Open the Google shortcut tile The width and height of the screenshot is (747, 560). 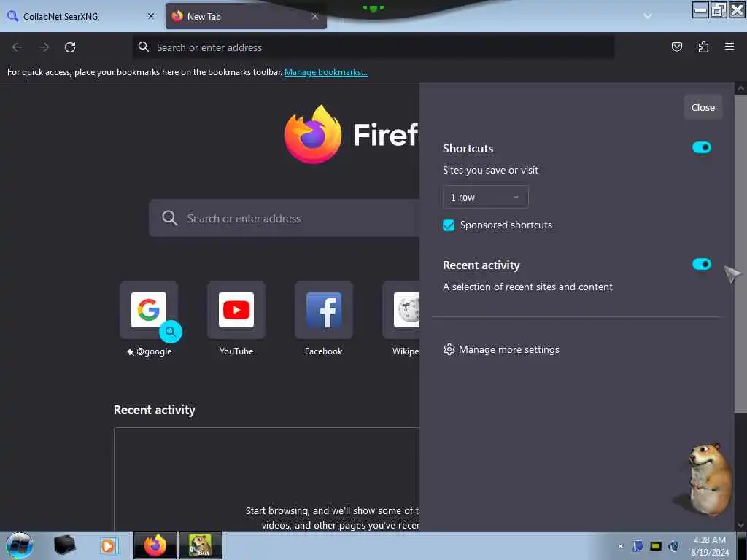click(149, 310)
